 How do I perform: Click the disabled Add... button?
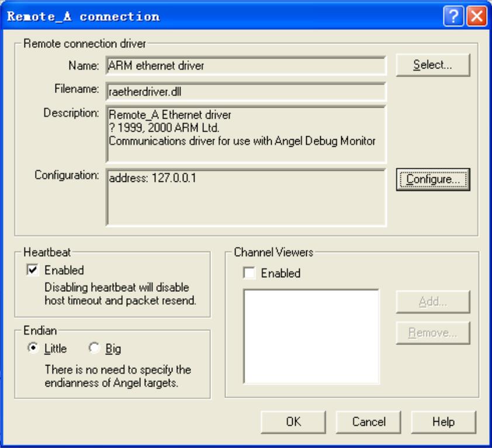[433, 302]
